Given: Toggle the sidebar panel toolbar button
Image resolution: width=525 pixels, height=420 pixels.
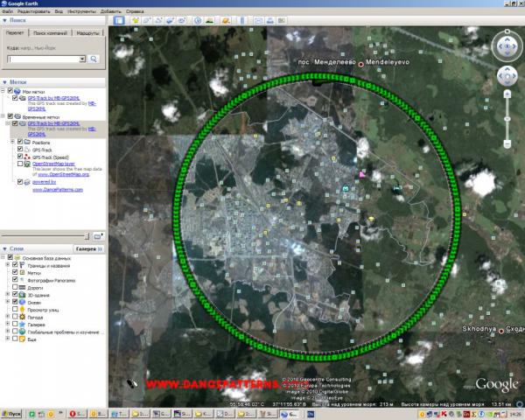Looking at the screenshot, I should click(x=118, y=21).
